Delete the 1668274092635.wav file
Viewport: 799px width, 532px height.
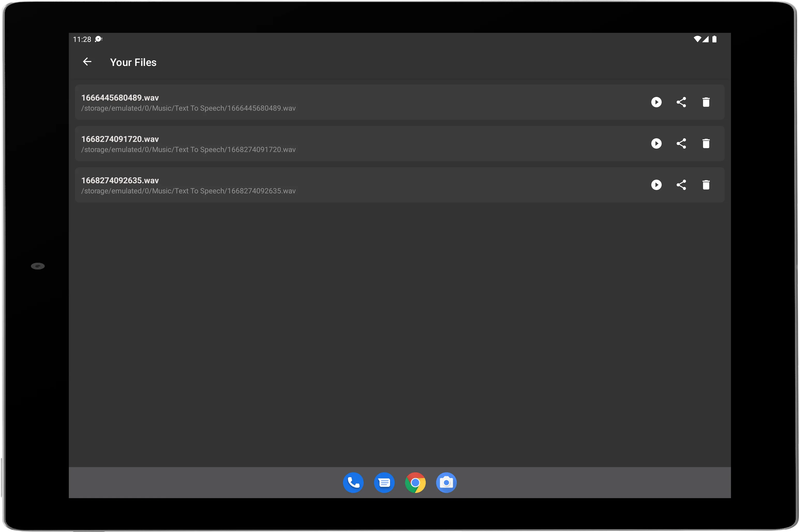coord(706,185)
